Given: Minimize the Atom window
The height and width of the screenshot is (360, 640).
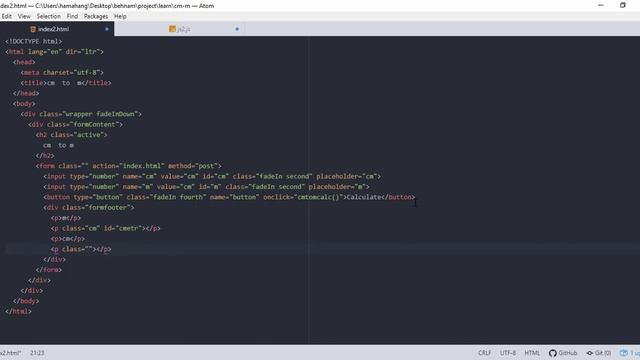Looking at the screenshot, I should (601, 5).
